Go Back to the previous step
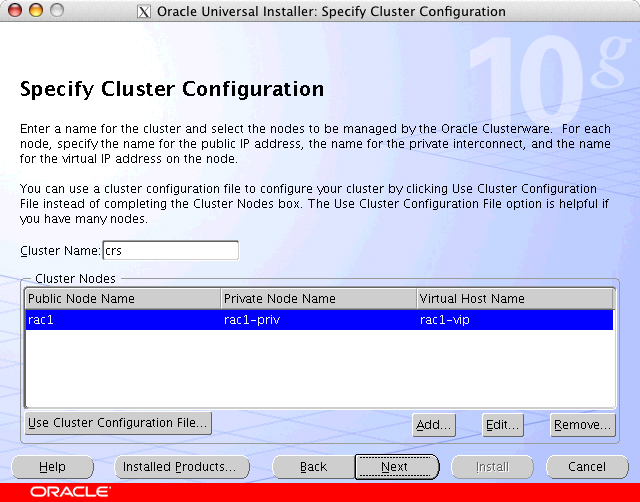Image resolution: width=640 pixels, height=502 pixels. coord(313,467)
